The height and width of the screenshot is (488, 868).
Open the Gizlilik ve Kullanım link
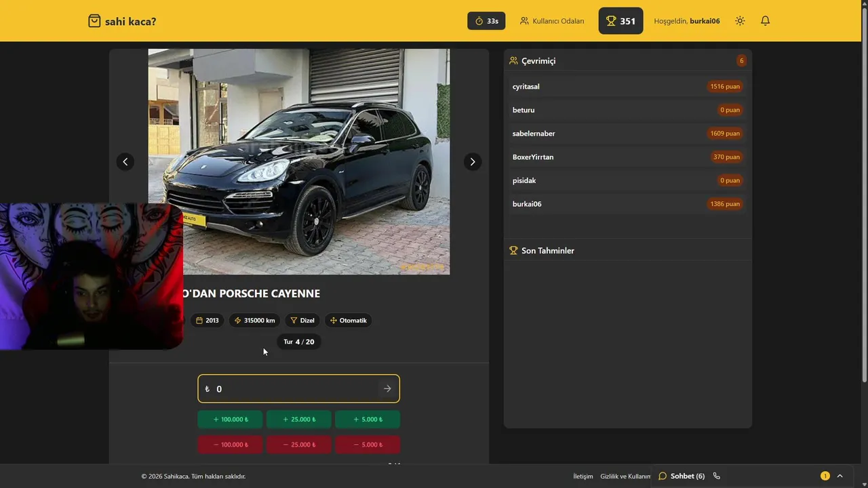tap(625, 476)
